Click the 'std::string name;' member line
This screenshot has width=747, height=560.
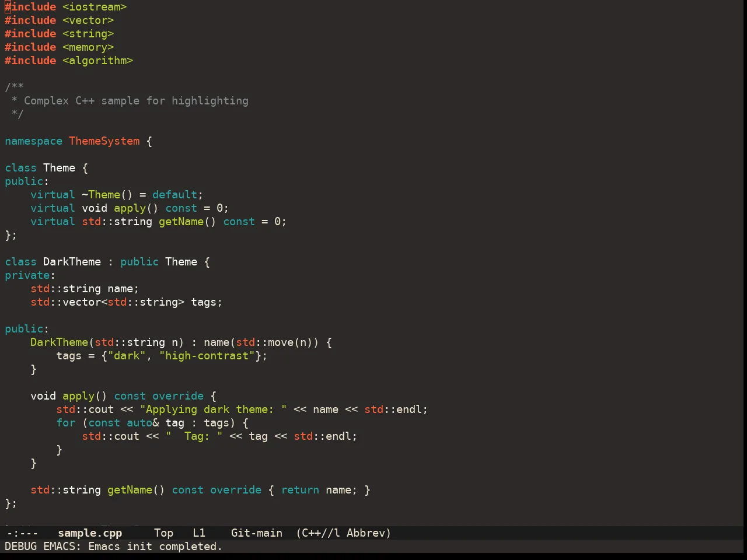click(85, 289)
